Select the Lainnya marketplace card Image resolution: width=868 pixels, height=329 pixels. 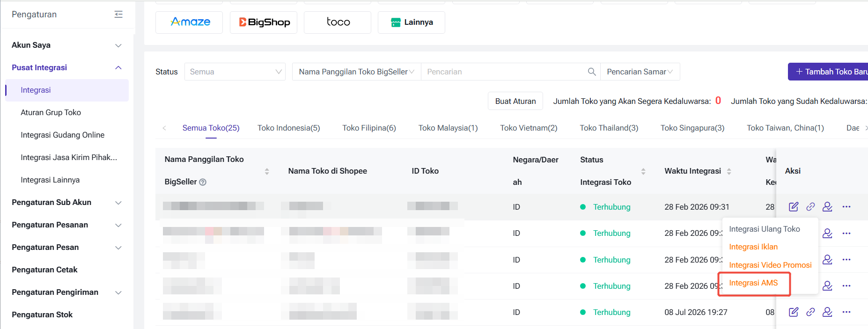coord(412,22)
